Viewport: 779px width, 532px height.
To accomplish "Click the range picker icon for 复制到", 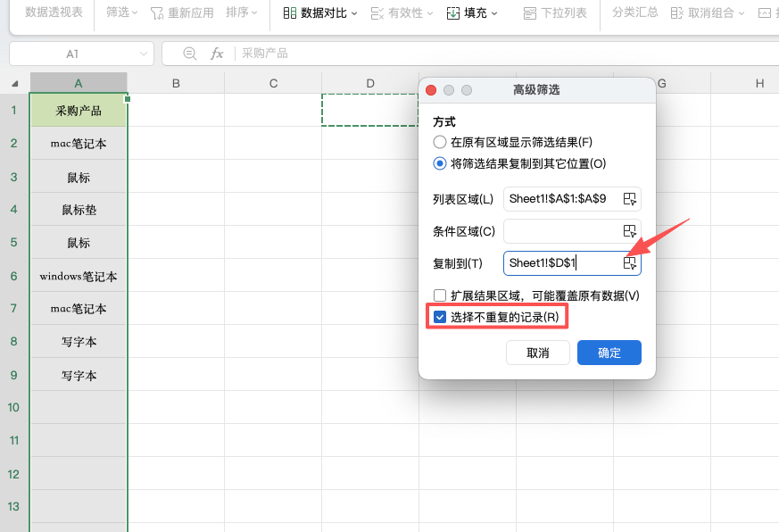I will (x=629, y=263).
